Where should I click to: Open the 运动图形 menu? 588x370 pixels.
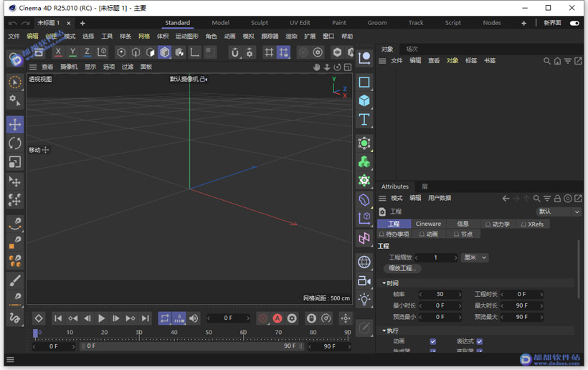tap(186, 37)
